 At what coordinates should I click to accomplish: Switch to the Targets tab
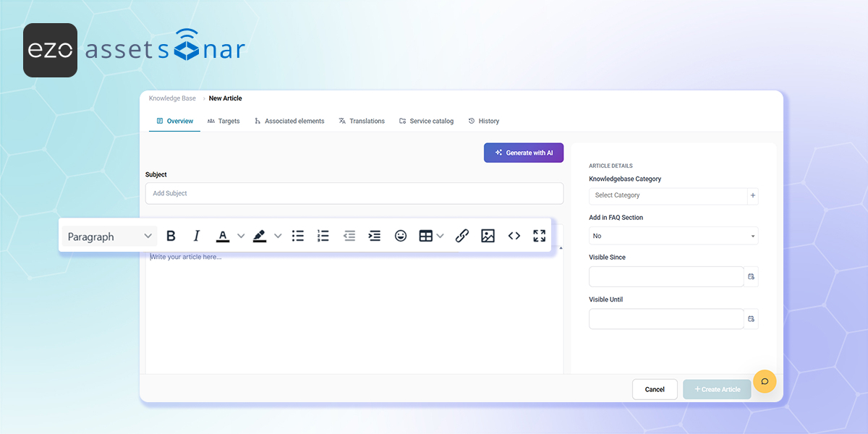[x=224, y=121]
